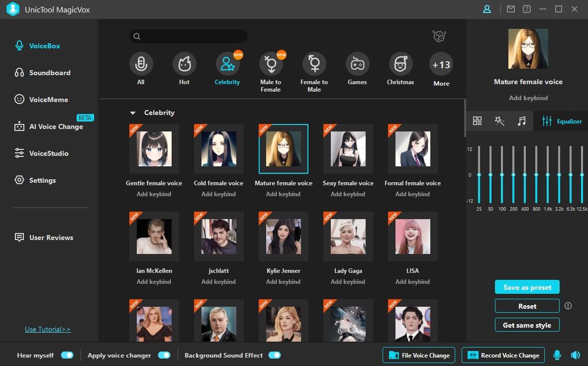The image size is (588, 366).
Task: Open the VoiceStudio section
Action: (x=41, y=153)
